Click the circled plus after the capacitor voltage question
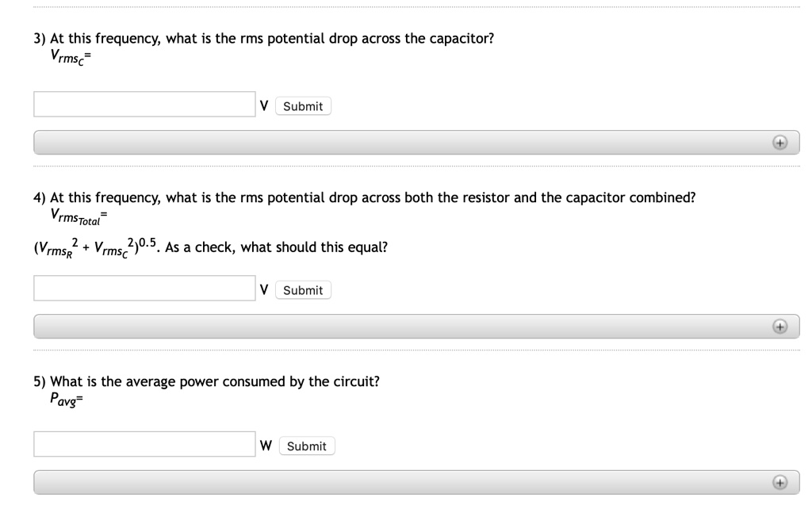This screenshot has width=812, height=505. [781, 142]
